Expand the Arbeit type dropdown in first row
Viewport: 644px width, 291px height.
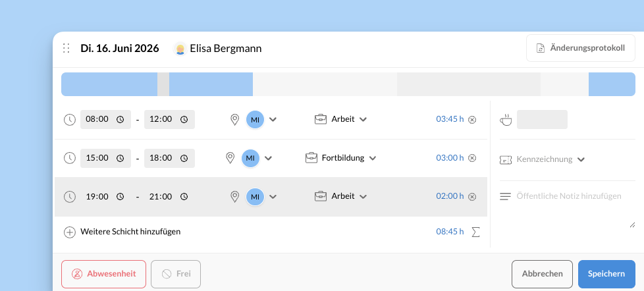point(363,119)
